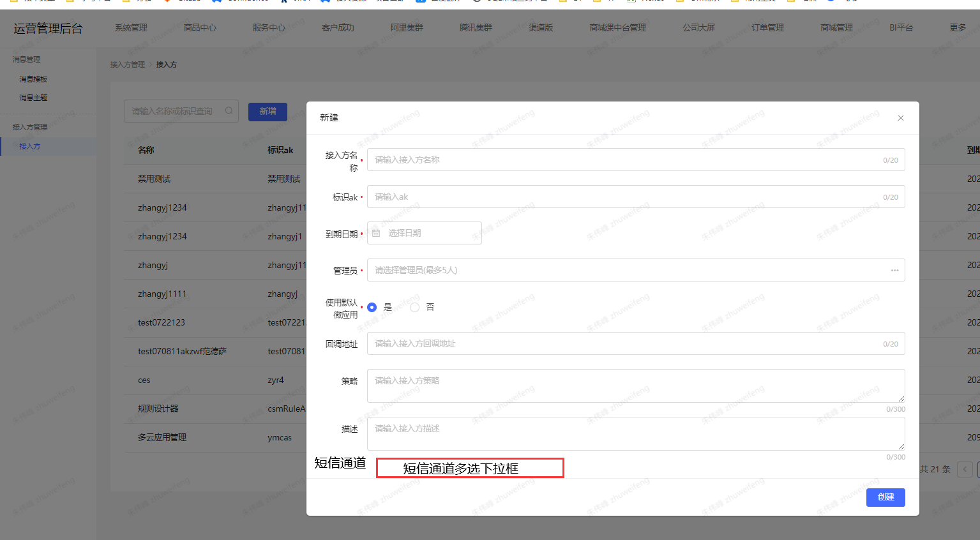This screenshot has height=540, width=980.
Task: Open the 管理员 selector via the ellipsis icon
Action: (894, 271)
